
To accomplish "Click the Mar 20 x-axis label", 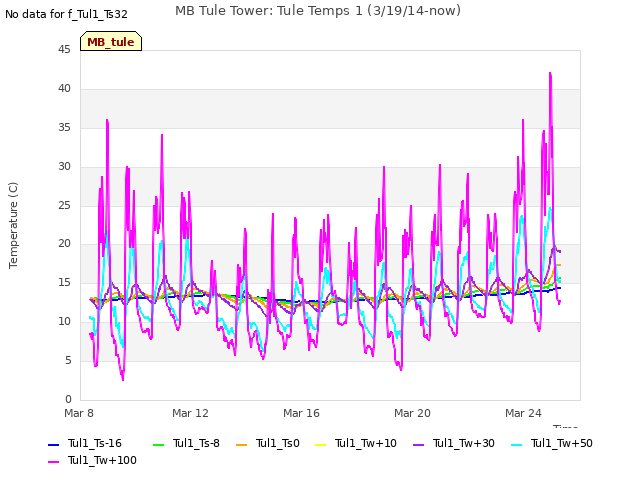I will coord(412,413).
